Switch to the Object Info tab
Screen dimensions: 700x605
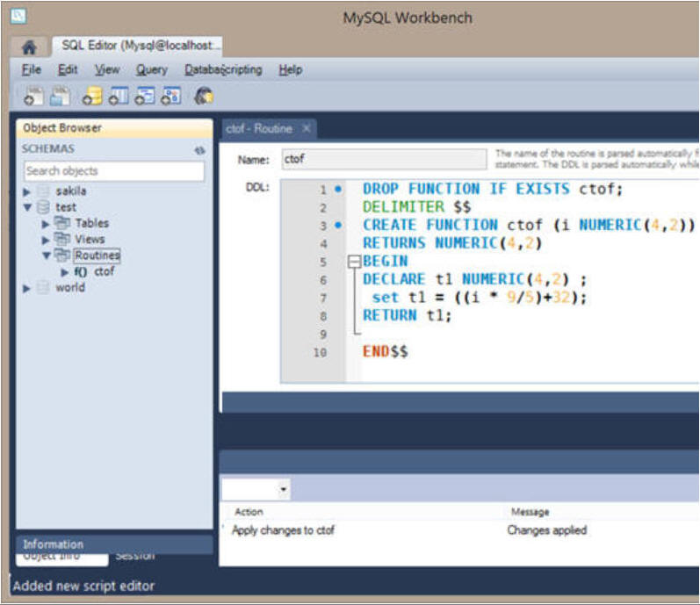[x=61, y=558]
